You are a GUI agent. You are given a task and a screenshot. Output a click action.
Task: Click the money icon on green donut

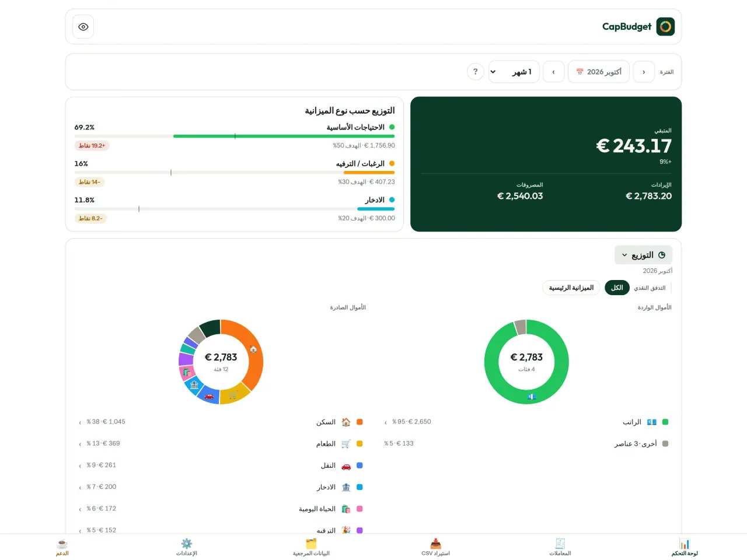point(532,397)
